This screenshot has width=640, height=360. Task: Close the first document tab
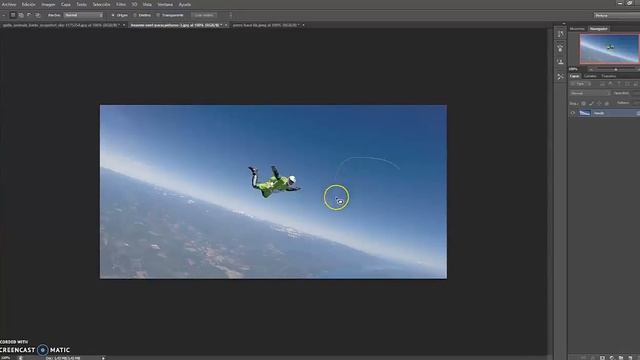124,25
